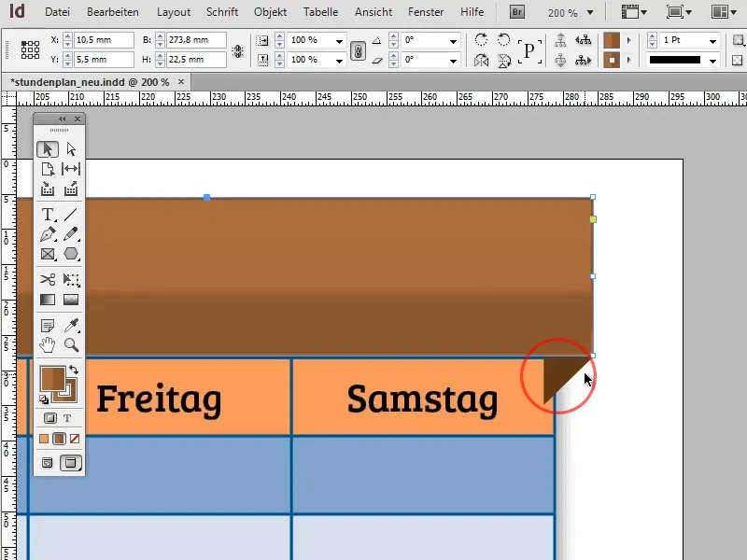This screenshot has width=747, height=560.
Task: Select the Gap tool
Action: click(71, 169)
